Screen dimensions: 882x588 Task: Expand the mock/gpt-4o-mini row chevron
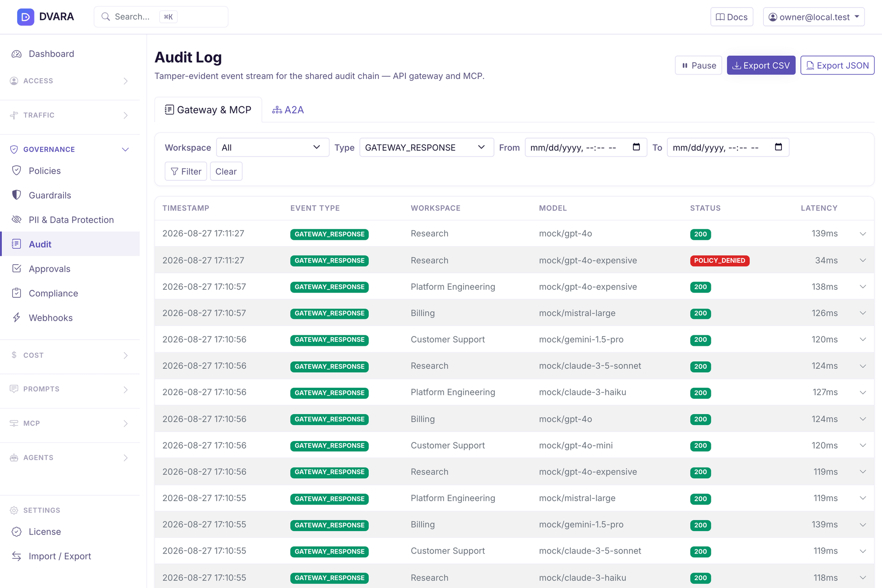pyautogui.click(x=863, y=446)
